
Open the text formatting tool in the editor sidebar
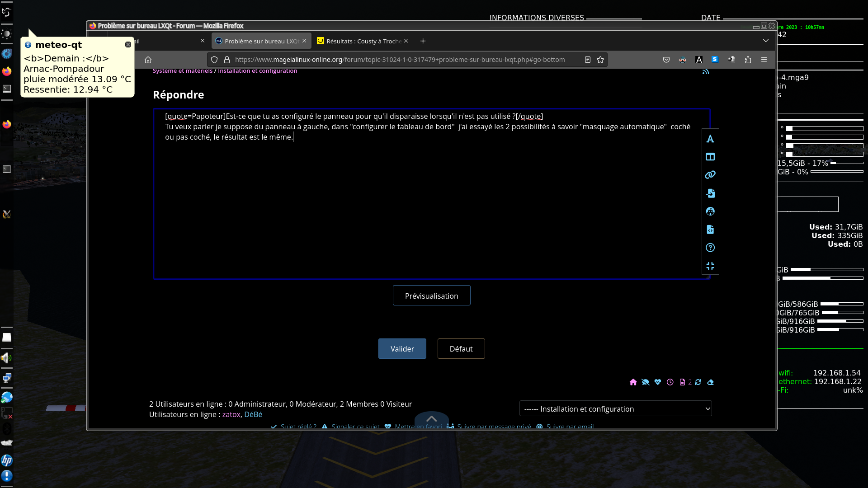pyautogui.click(x=710, y=139)
